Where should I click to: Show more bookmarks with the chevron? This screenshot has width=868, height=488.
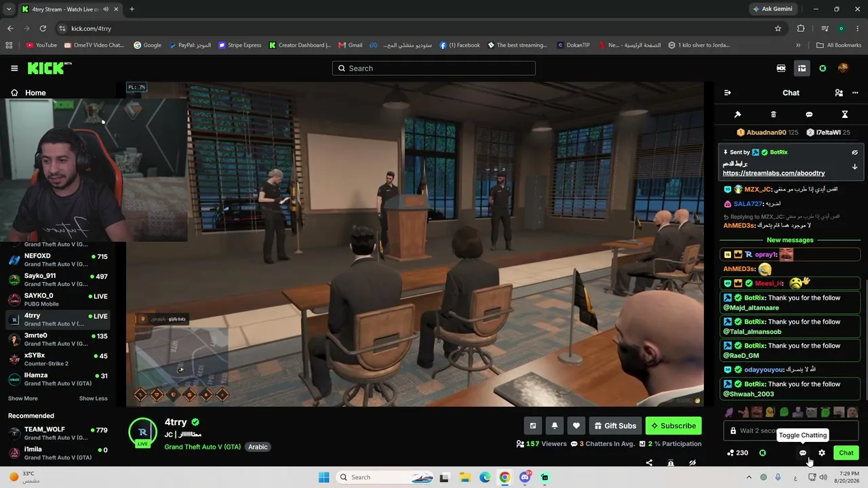coord(798,45)
